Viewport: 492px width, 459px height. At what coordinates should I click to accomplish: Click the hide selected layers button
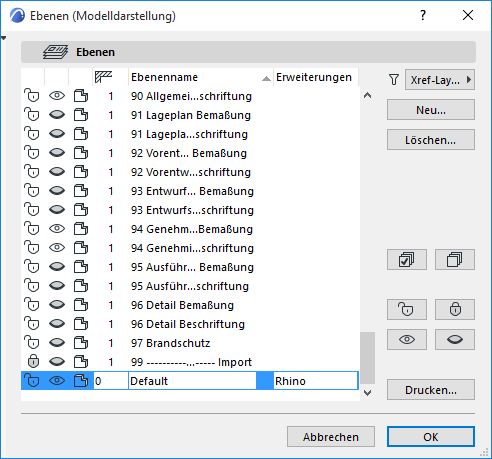pos(455,340)
